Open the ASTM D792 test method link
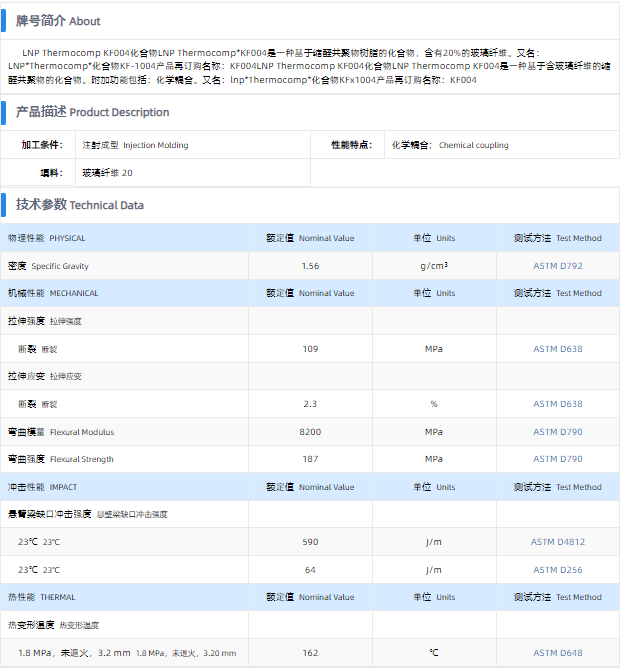Viewport: 620px width, 668px height. pyautogui.click(x=557, y=266)
